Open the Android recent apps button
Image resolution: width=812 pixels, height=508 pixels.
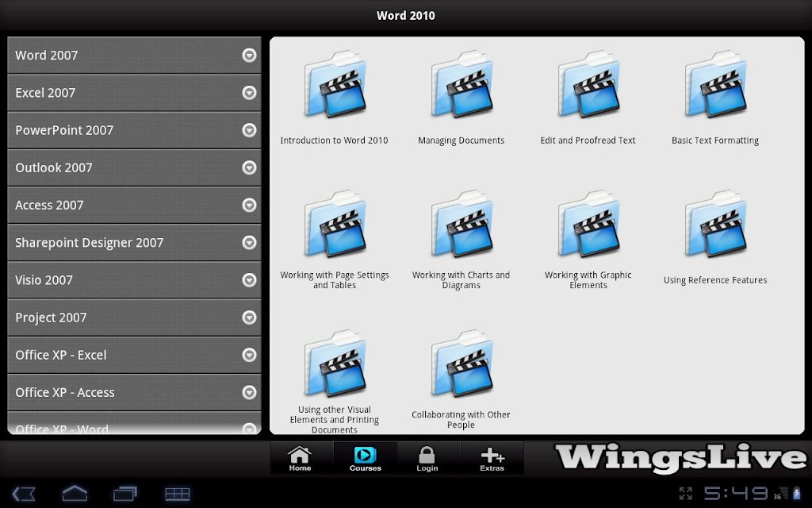coord(125,494)
